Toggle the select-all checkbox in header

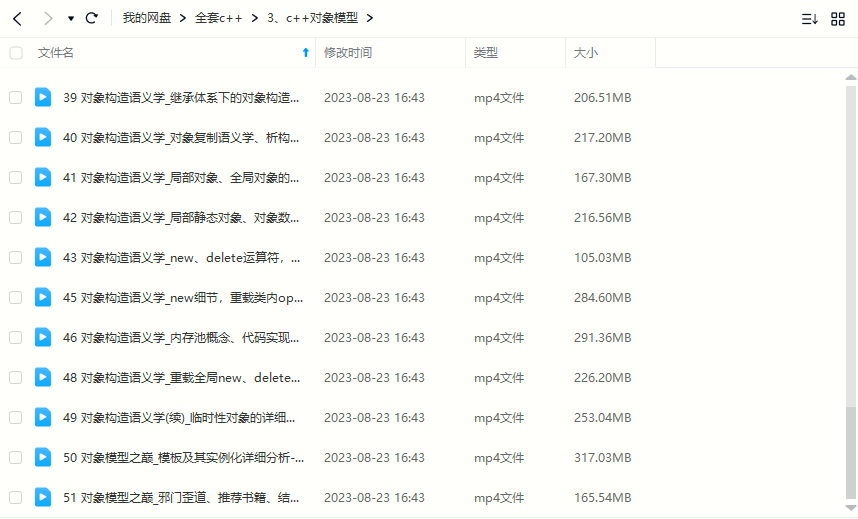click(x=15, y=53)
